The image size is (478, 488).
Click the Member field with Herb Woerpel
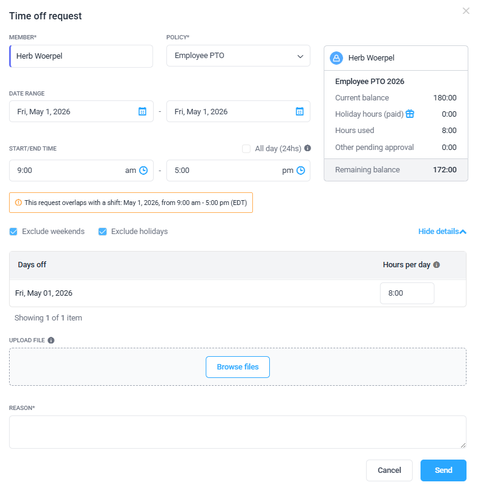pyautogui.click(x=81, y=56)
